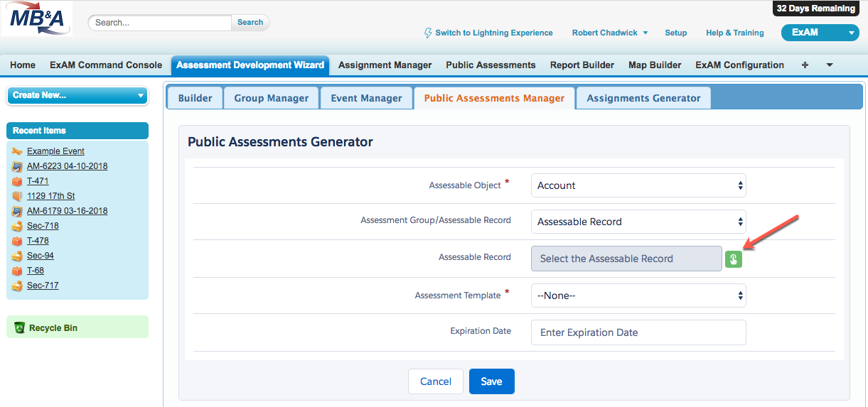This screenshot has height=407, width=868.
Task: Expand the Robert Chadwick user menu
Action: (610, 33)
